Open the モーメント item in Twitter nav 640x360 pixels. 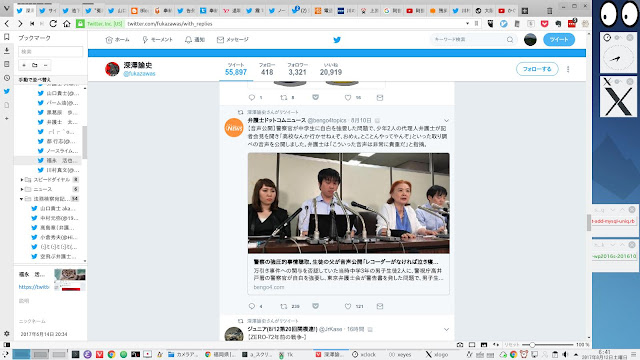157,40
